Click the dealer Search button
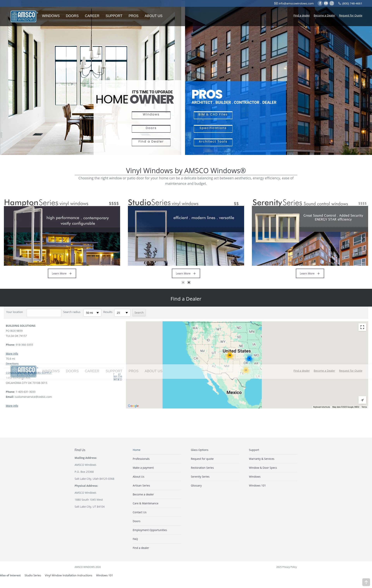 tap(139, 313)
